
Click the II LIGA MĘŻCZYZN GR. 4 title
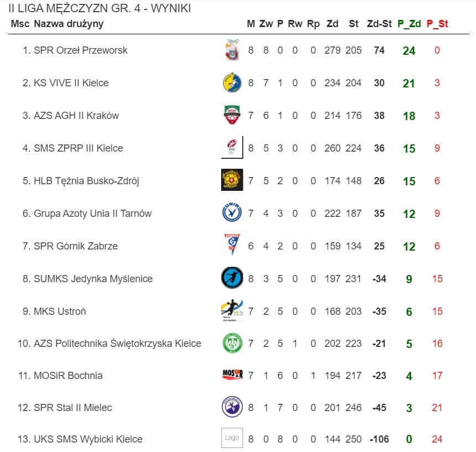[100, 8]
